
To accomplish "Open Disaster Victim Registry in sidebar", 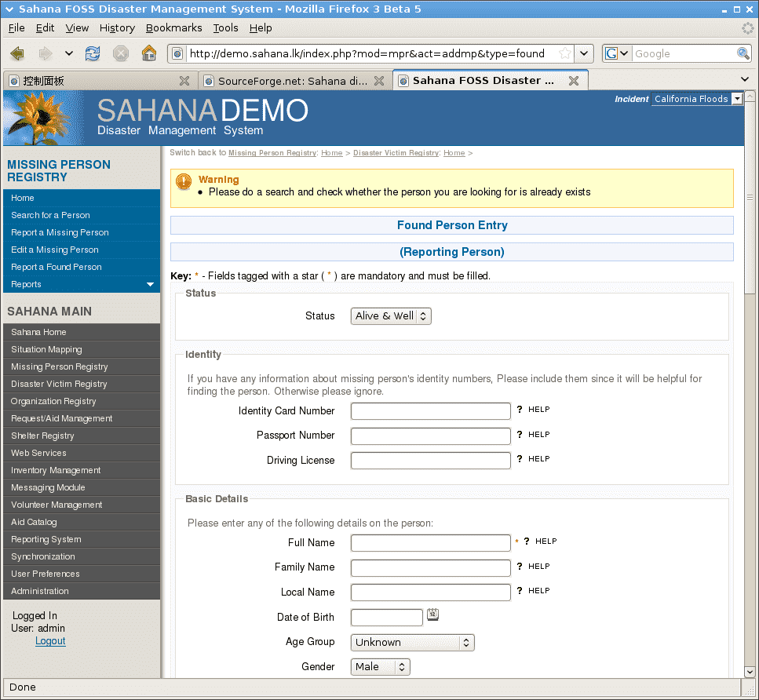I will click(82, 384).
